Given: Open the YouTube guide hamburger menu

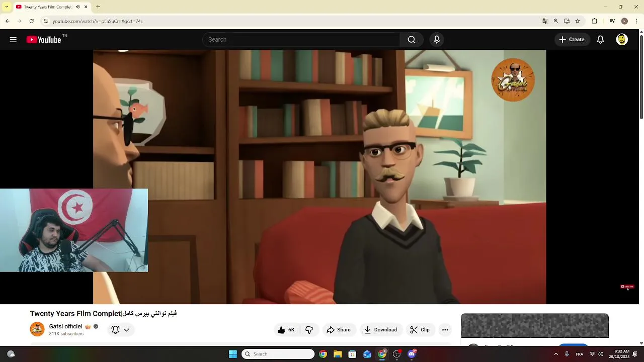Looking at the screenshot, I should [x=13, y=40].
